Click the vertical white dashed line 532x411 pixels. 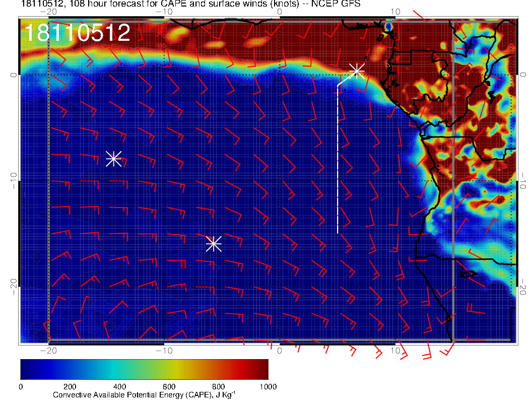click(x=338, y=161)
